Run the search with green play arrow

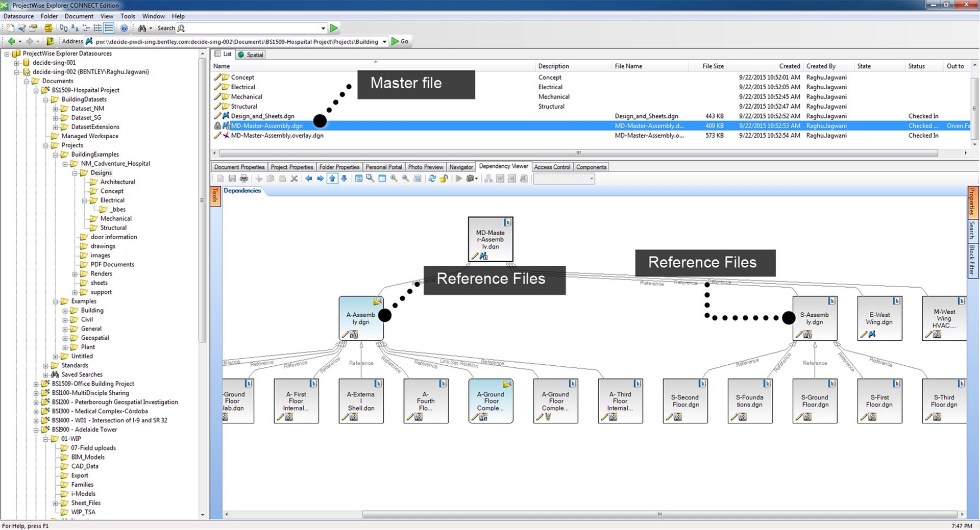point(334,28)
